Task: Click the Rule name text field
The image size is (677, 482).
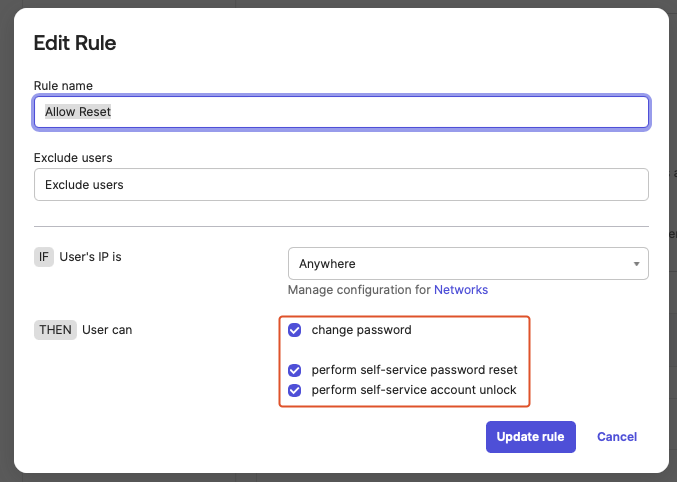Action: pyautogui.click(x=340, y=112)
